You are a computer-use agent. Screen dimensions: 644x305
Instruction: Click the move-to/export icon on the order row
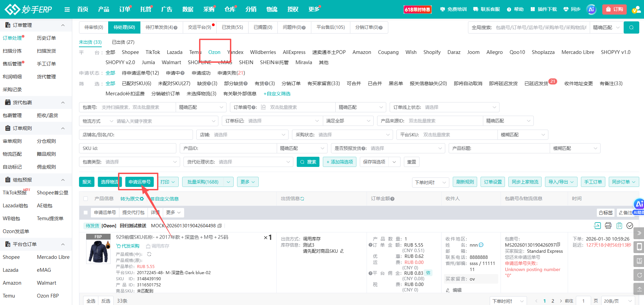click(597, 226)
